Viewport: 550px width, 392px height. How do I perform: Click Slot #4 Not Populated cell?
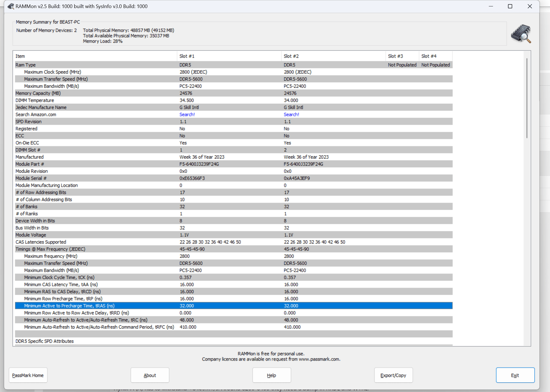pos(435,65)
